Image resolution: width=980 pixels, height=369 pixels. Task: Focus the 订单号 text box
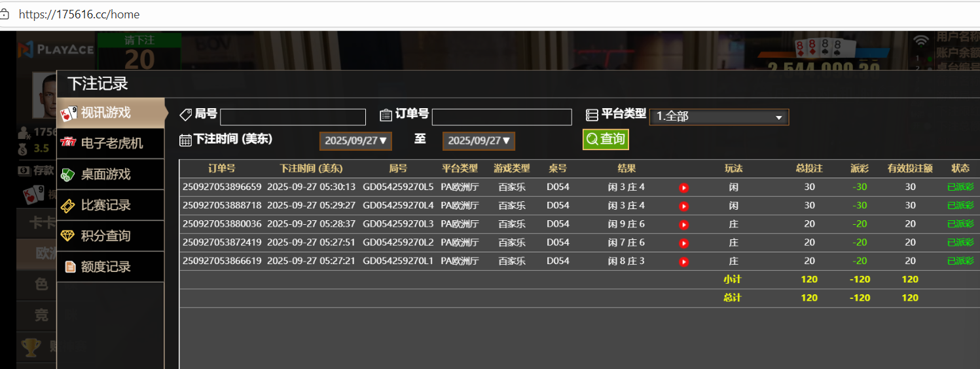(501, 117)
